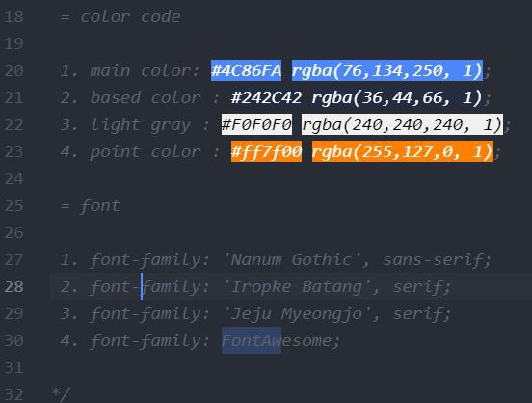Click 'font-family:' on line 30
Screen dimensions: 532x403
(150, 340)
